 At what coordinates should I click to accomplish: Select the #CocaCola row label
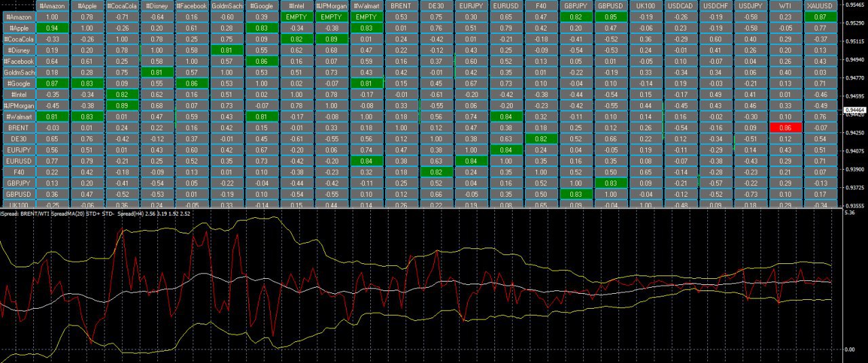pos(18,39)
